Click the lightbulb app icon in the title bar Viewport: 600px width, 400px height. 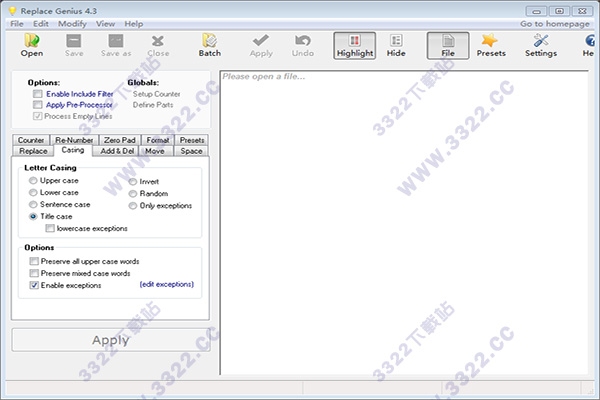[13, 11]
